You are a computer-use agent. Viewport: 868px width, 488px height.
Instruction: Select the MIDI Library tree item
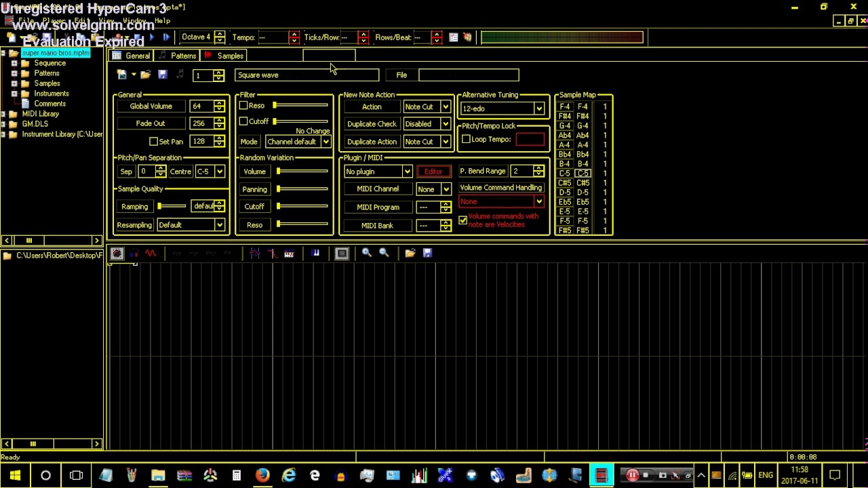tap(41, 114)
